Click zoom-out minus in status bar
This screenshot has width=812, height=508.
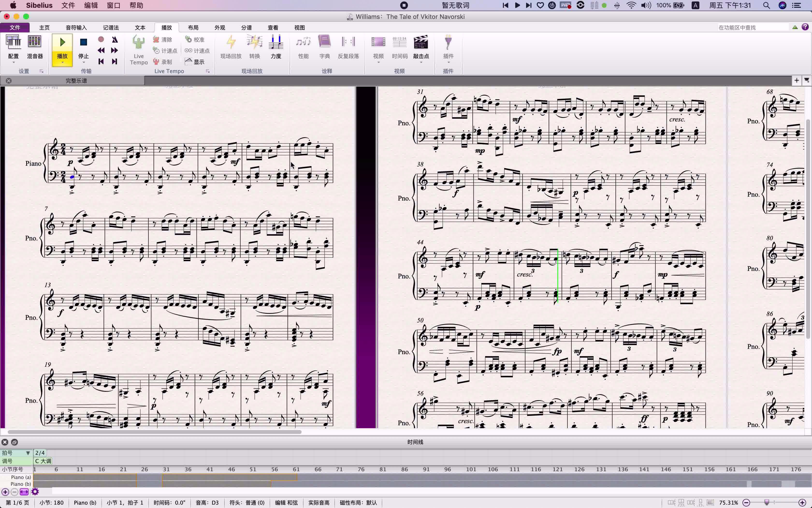[x=746, y=503]
